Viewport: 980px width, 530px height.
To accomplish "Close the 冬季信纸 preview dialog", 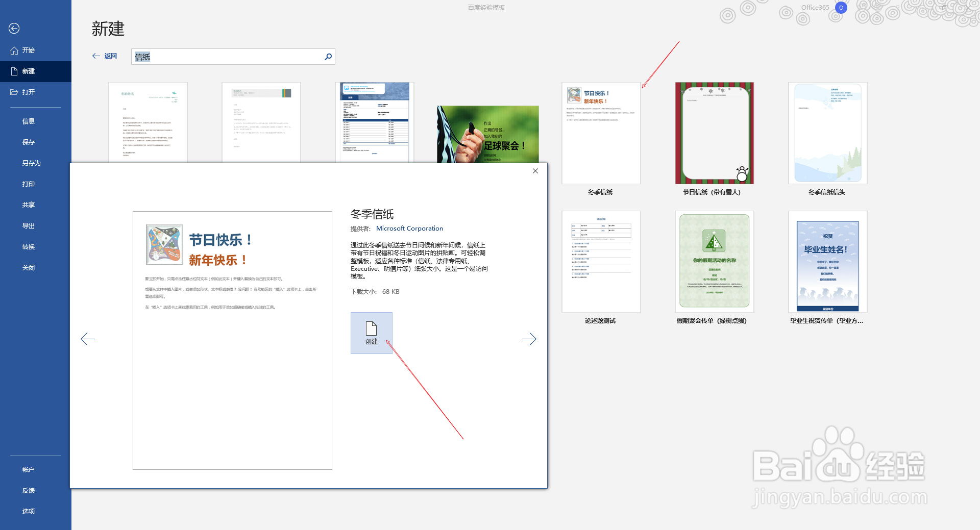I will pyautogui.click(x=535, y=171).
